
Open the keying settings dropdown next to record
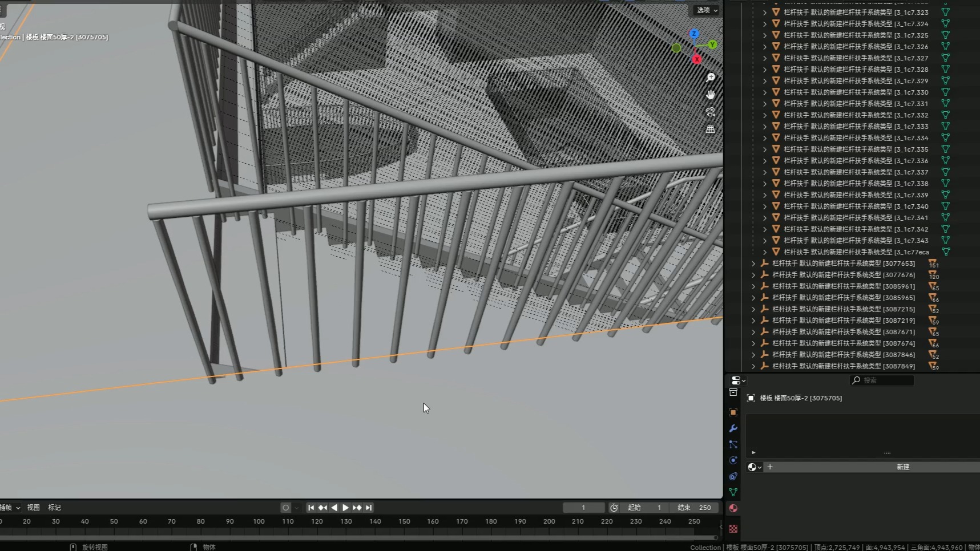296,507
